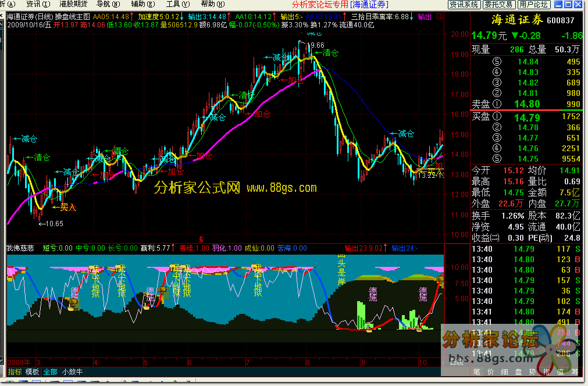Screen dimensions: 588x386
Task: Click the tick row 13:40 14.80 123 B
Action: [526, 259]
